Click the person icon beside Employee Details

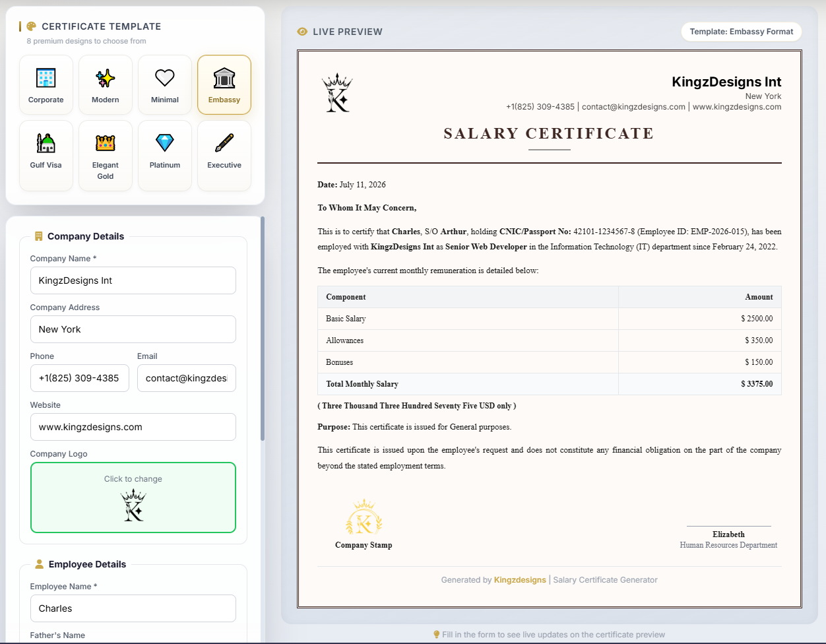[39, 564]
